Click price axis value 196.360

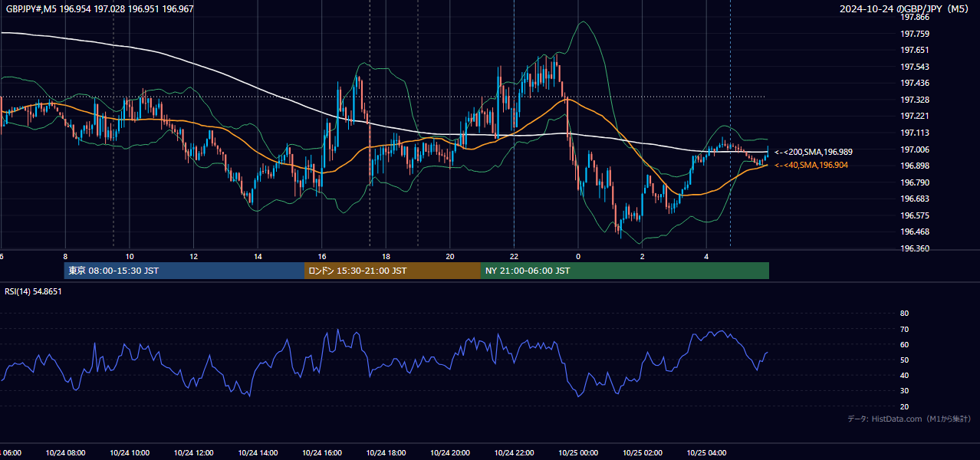(916, 248)
